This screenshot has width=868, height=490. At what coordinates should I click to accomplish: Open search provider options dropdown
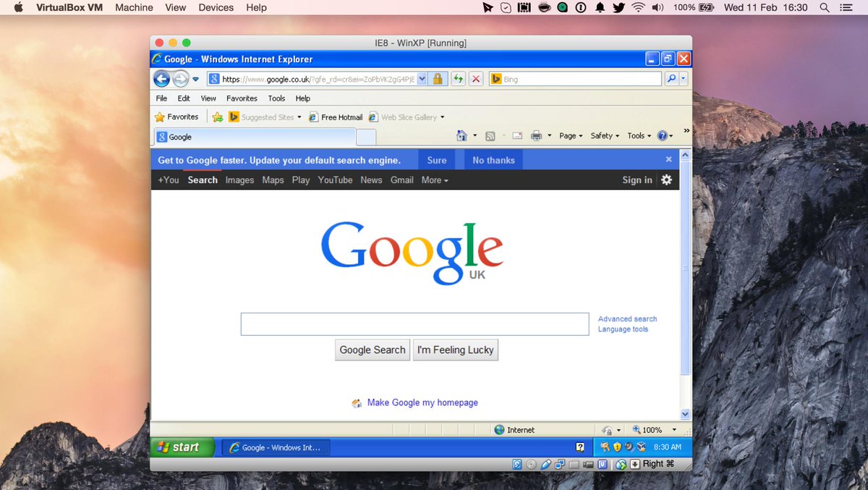684,80
